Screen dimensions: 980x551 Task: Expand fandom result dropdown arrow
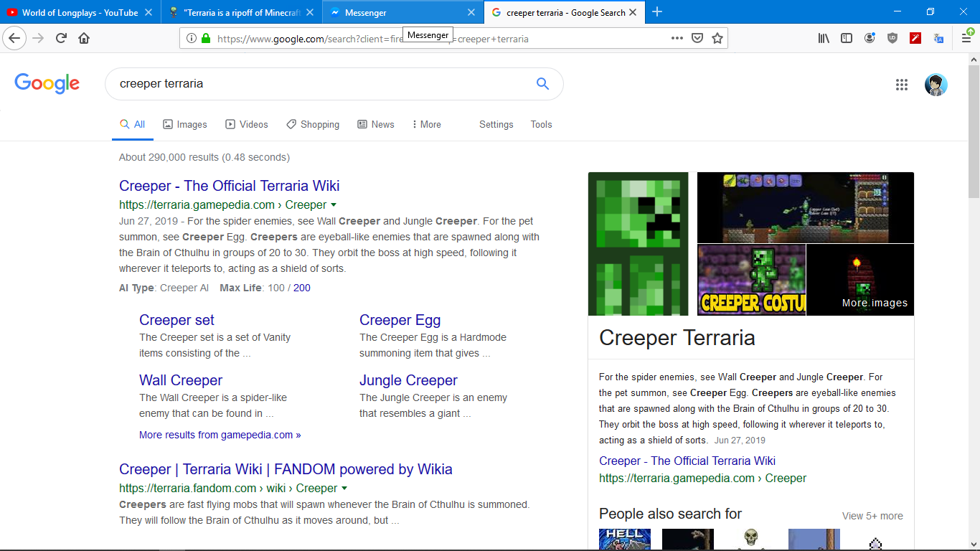tap(344, 489)
